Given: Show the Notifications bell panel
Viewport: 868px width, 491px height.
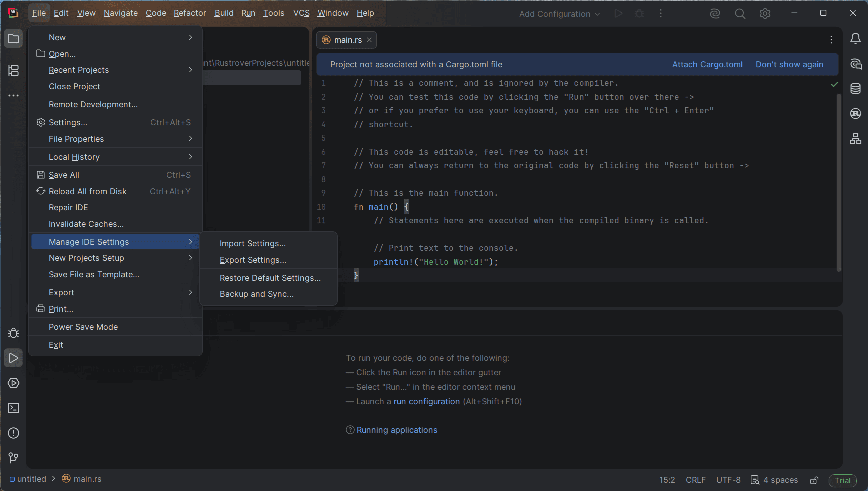Looking at the screenshot, I should [855, 39].
